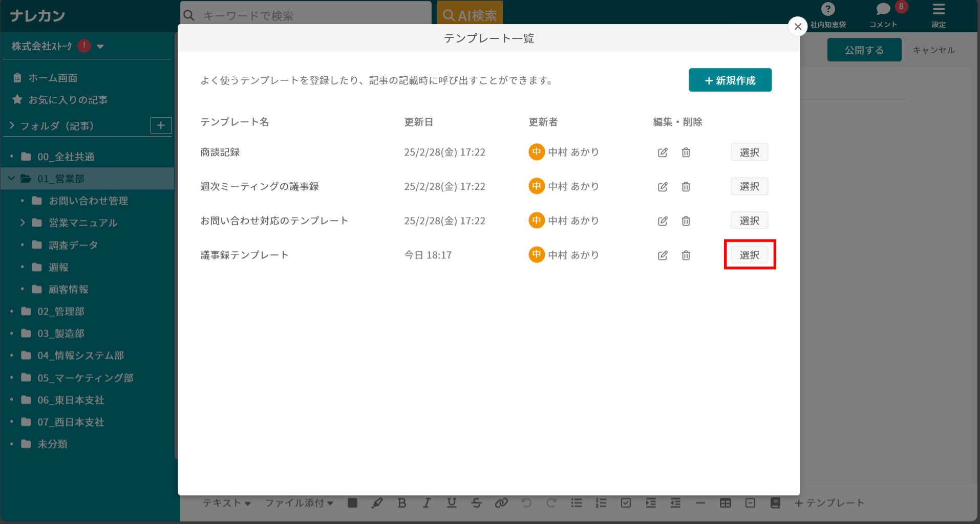Collapse the 01_営業部 folder
This screenshot has width=980, height=524.
pos(11,179)
